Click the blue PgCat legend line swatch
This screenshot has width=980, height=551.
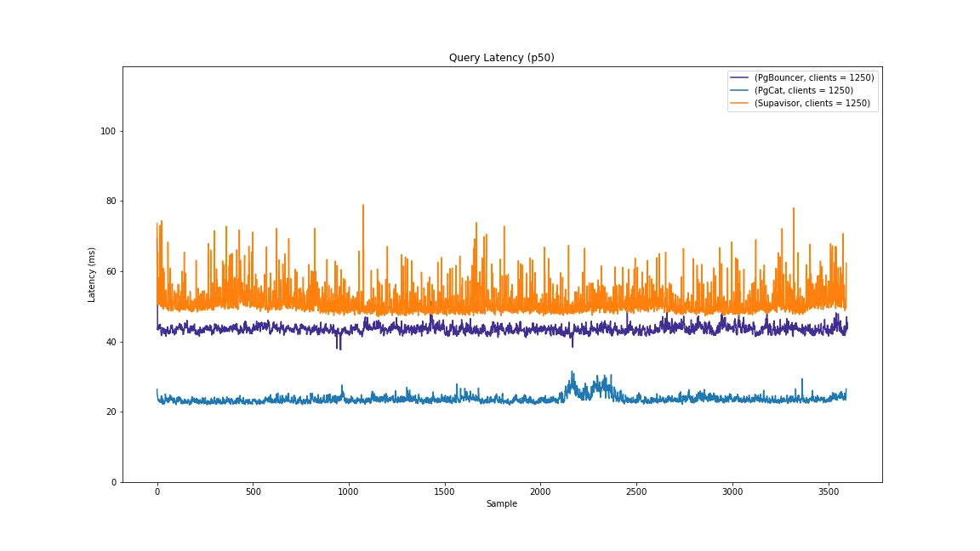[739, 90]
